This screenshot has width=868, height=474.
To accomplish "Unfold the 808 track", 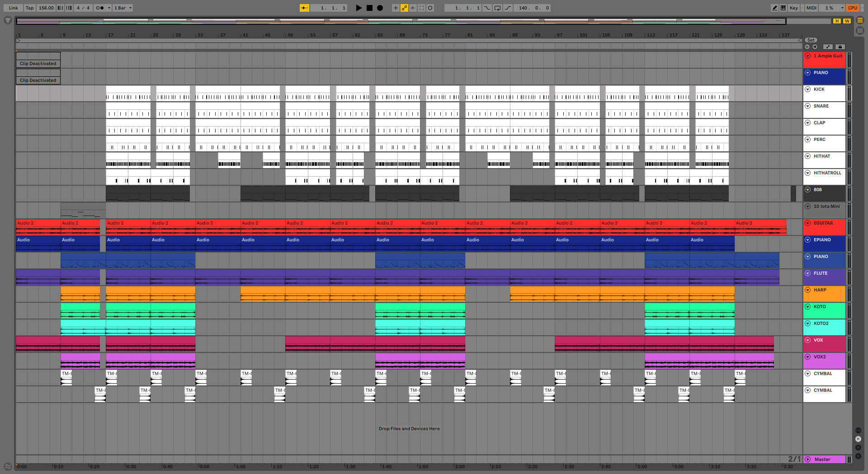I will pyautogui.click(x=807, y=190).
